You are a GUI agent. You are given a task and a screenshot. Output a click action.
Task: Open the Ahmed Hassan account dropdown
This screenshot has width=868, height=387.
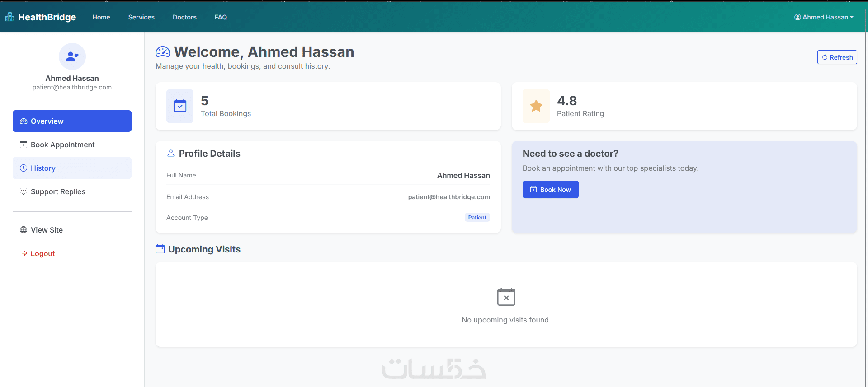pyautogui.click(x=824, y=17)
